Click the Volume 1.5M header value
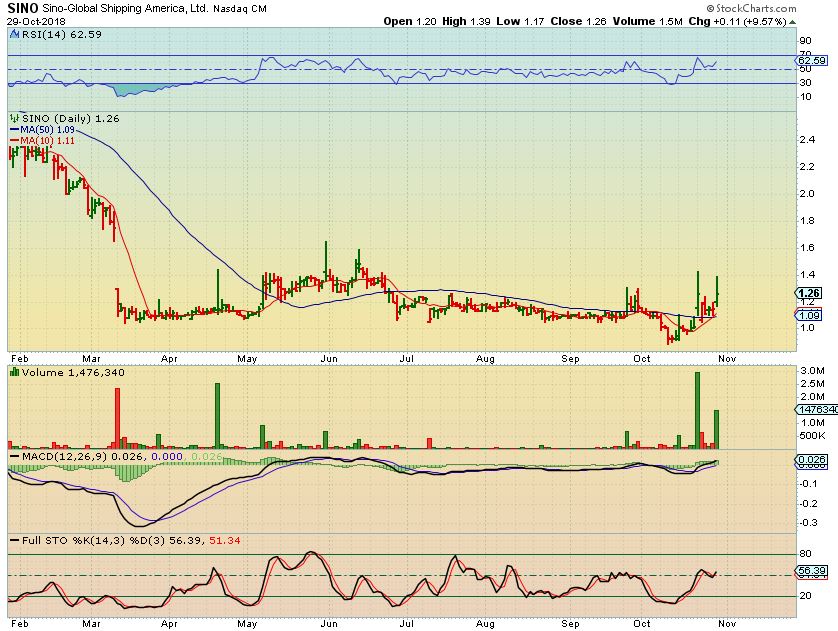838x631 pixels. tap(647, 21)
